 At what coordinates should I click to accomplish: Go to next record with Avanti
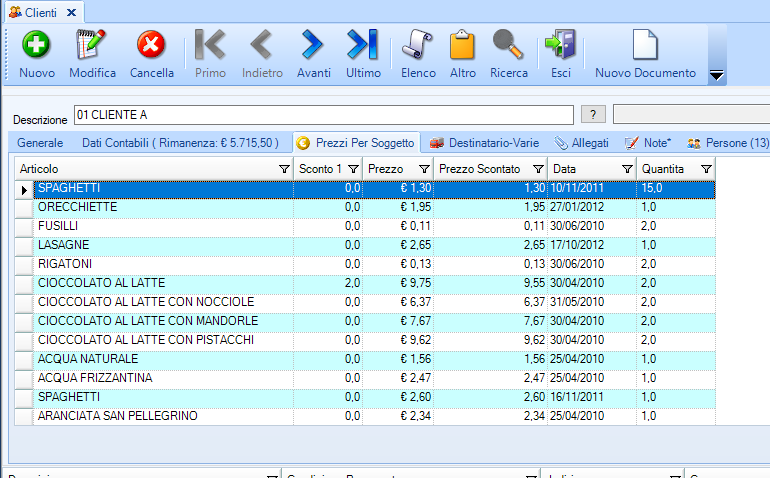pos(312,46)
